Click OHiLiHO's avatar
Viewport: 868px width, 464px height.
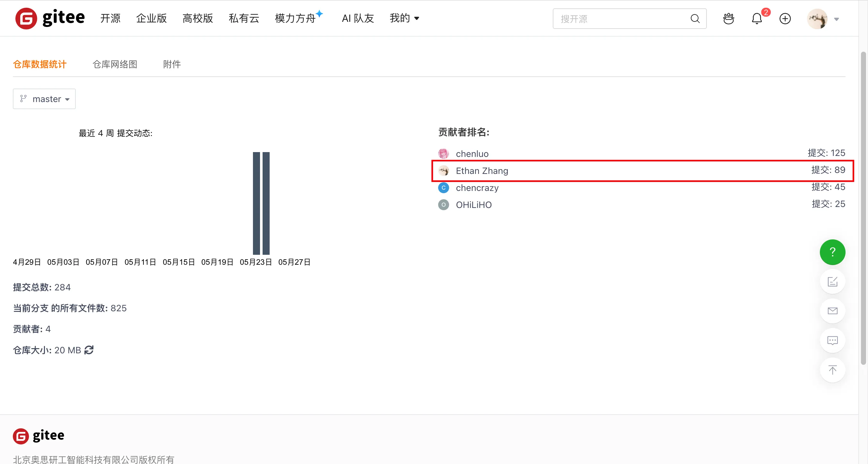tap(443, 205)
